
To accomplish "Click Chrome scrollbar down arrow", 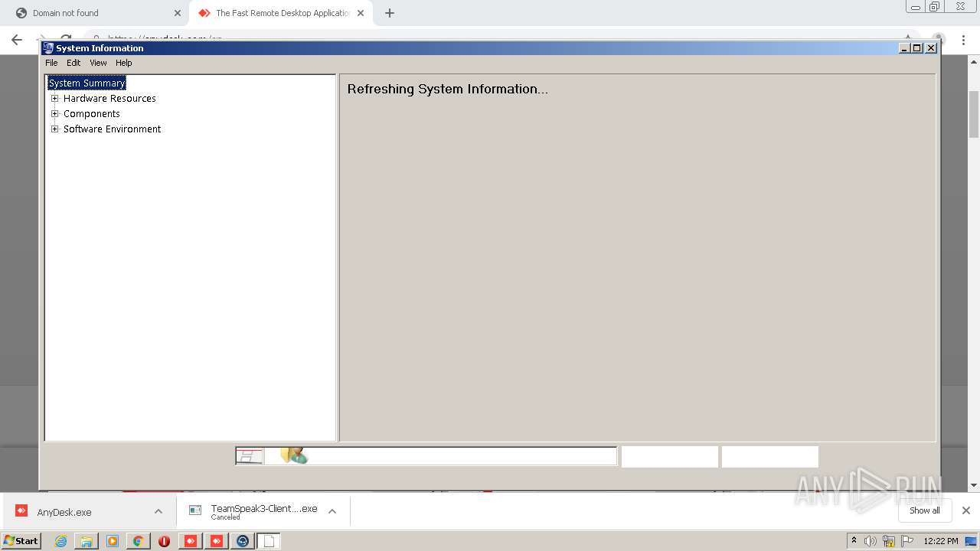I will coord(974,485).
